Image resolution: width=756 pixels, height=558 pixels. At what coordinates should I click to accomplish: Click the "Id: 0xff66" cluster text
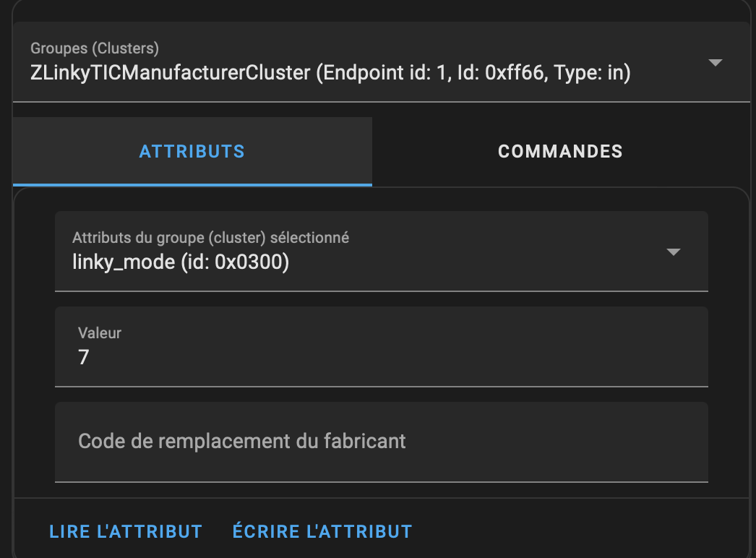pos(502,73)
